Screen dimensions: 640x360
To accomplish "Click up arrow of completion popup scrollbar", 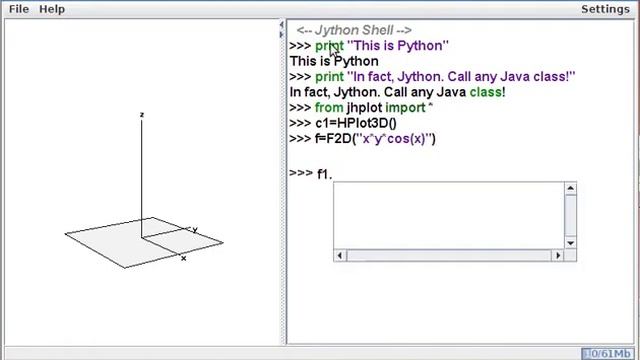I will [570, 188].
